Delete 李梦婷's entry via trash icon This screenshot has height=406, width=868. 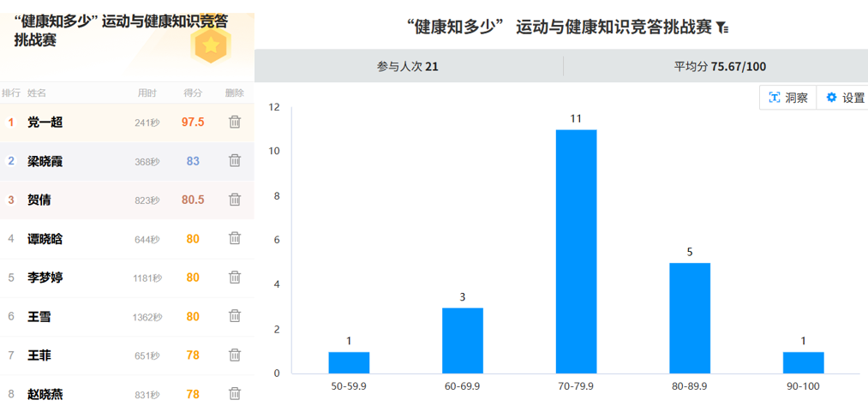pos(234,277)
